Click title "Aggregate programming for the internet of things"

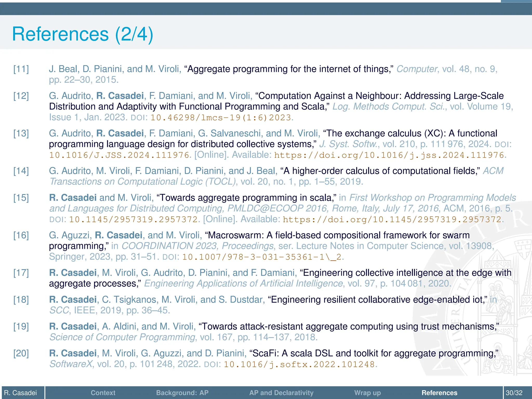(288, 69)
